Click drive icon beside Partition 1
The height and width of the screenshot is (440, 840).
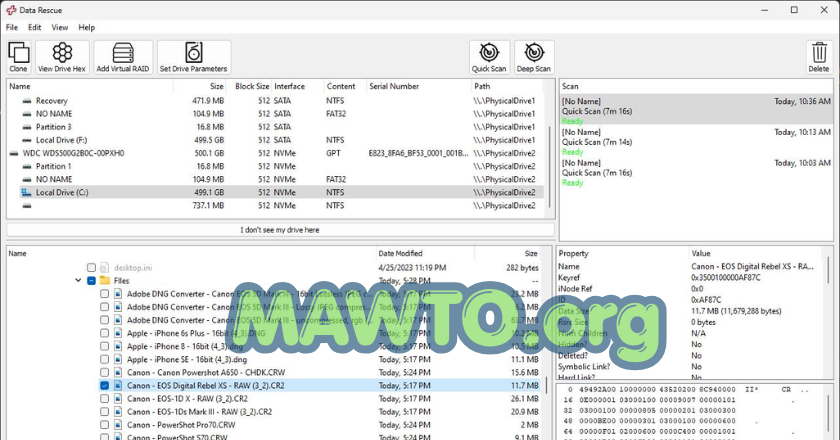[x=27, y=166]
